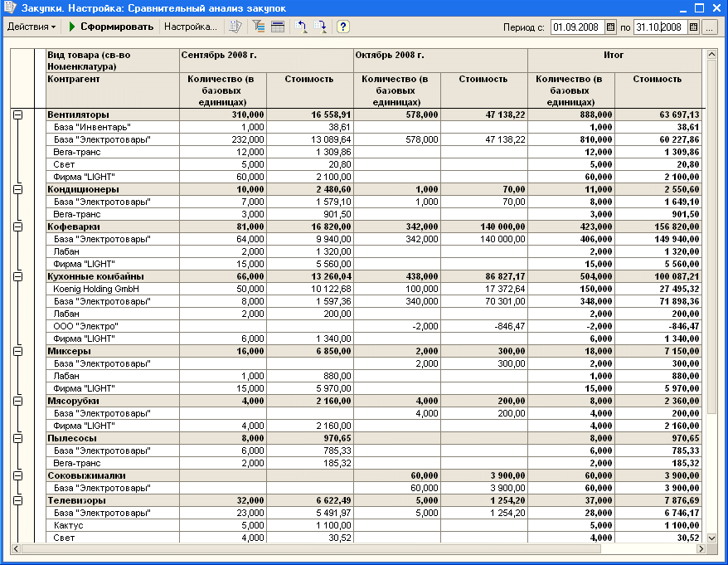Click the -846,47 October cost cell
The width and height of the screenshot is (728, 565).
pyautogui.click(x=484, y=326)
